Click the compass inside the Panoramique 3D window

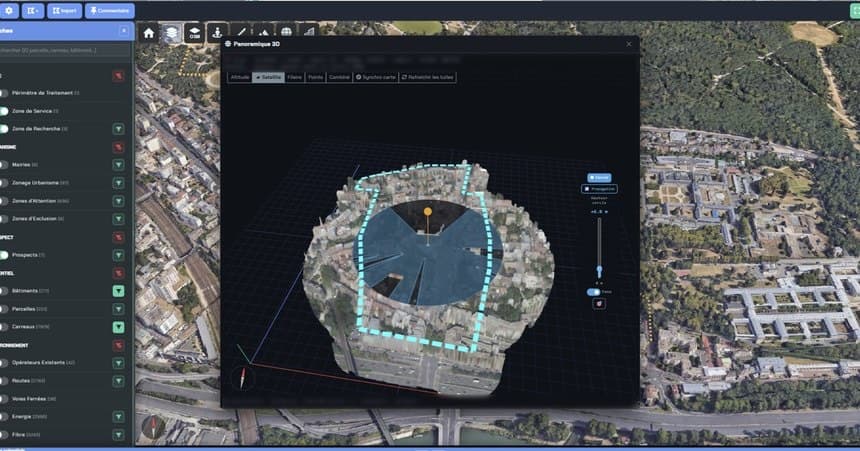coord(242,377)
